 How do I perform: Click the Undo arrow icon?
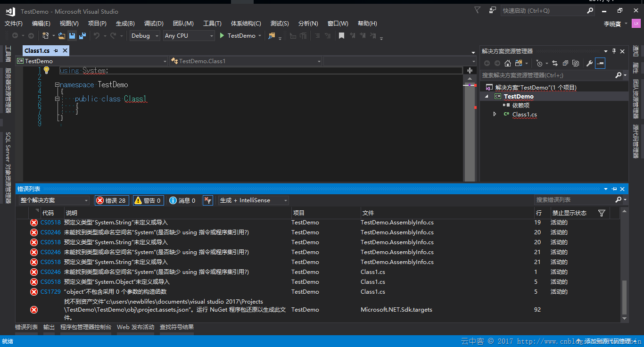(x=97, y=36)
